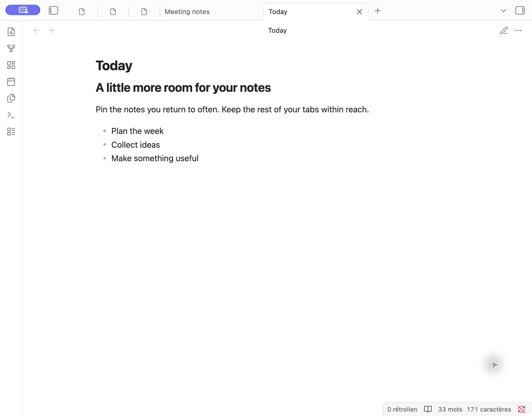The width and height of the screenshot is (532, 416).
Task: Open the command palette terminal icon
Action: (11, 115)
